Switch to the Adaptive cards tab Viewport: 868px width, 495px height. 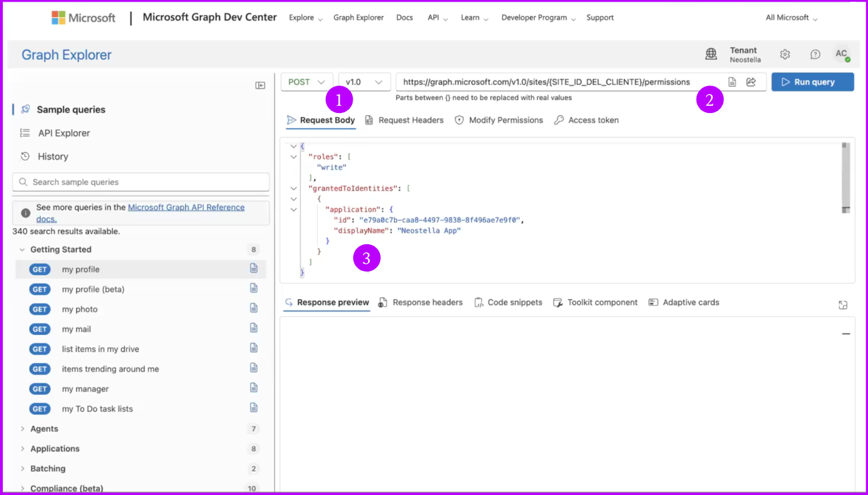684,303
